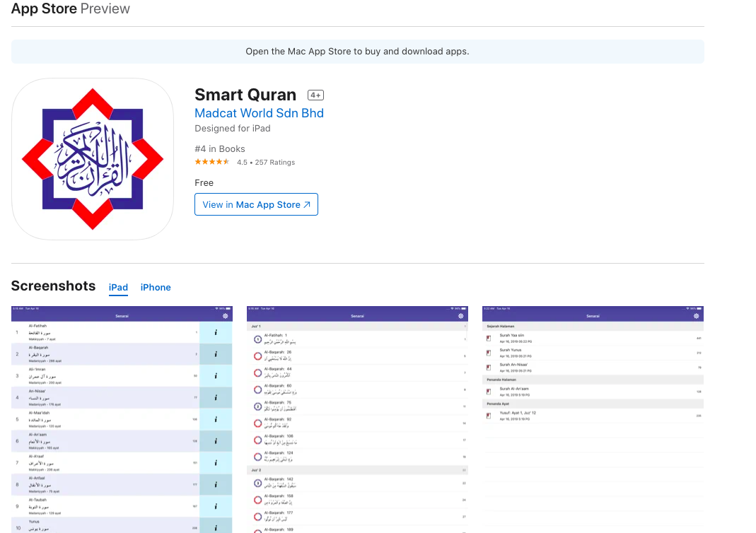Image resolution: width=756 pixels, height=533 pixels.
Task: Click the arrow inside the Mac App Store button
Action: coord(308,204)
